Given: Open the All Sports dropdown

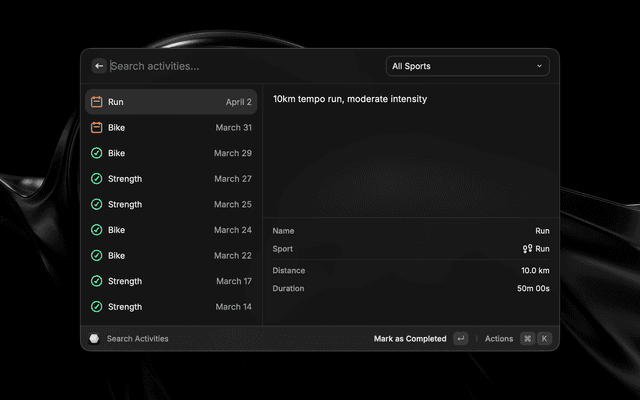Looking at the screenshot, I should tap(466, 66).
